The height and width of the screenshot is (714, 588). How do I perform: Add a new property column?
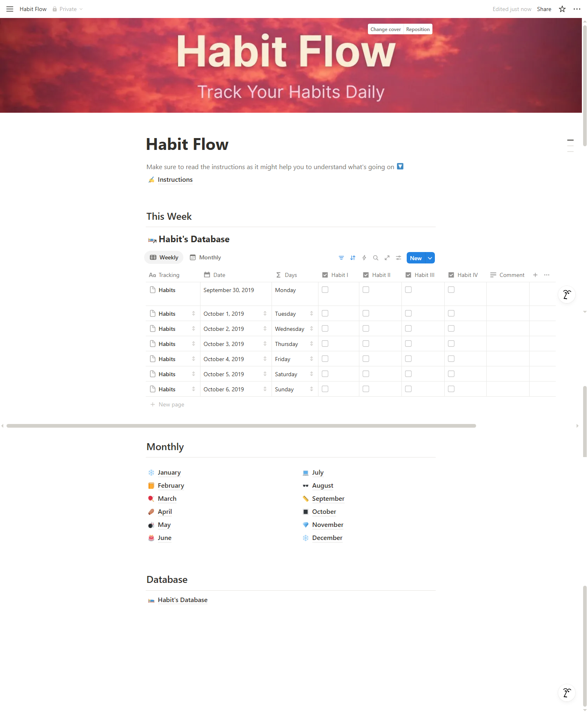(535, 275)
